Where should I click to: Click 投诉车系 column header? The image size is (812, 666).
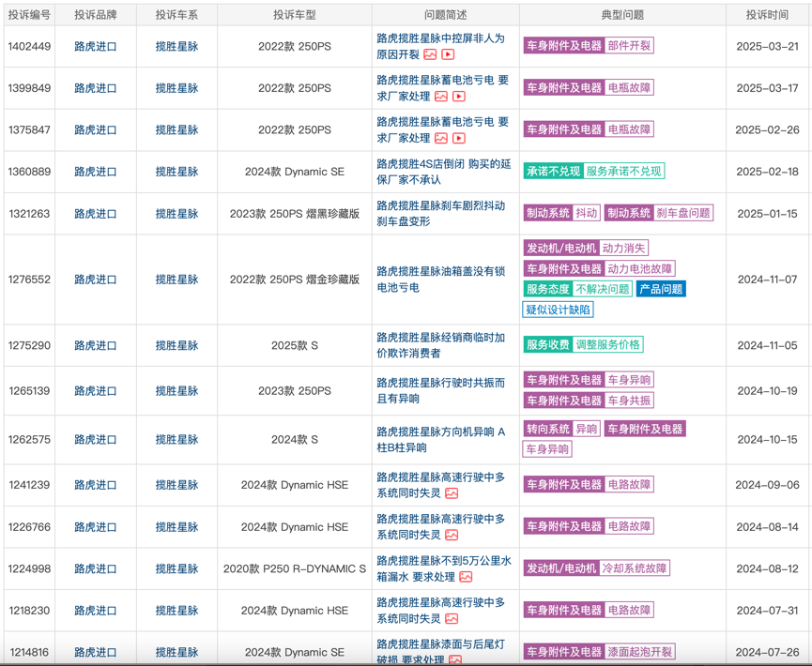pyautogui.click(x=176, y=15)
